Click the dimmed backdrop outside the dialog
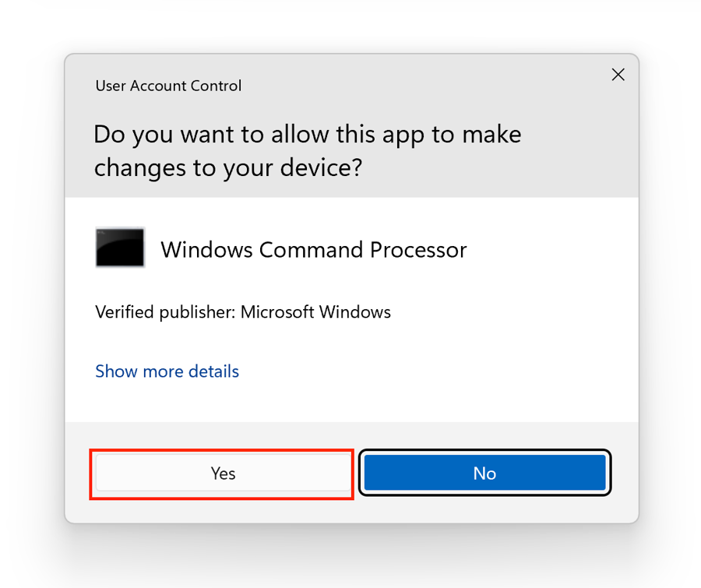701x588 pixels. pyautogui.click(x=31, y=312)
